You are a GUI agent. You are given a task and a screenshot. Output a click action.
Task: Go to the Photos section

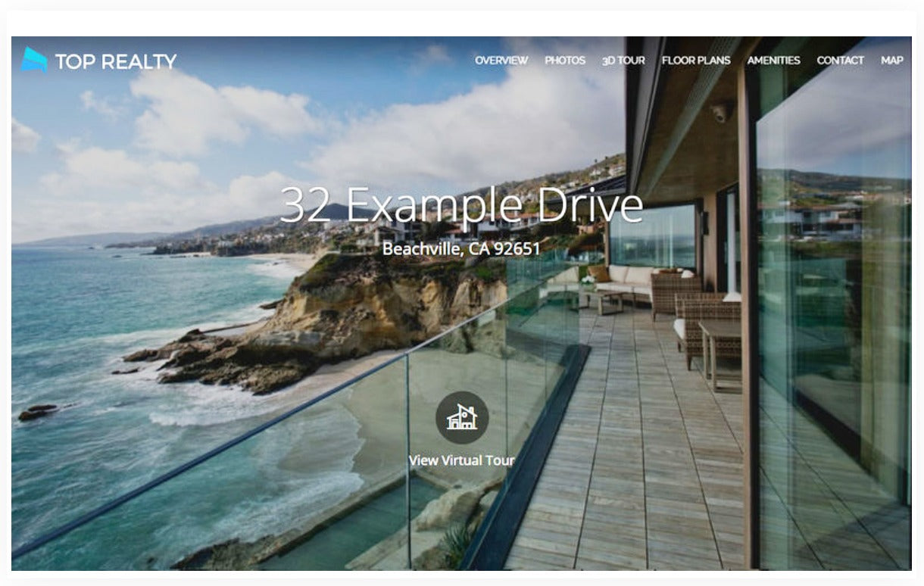point(565,61)
